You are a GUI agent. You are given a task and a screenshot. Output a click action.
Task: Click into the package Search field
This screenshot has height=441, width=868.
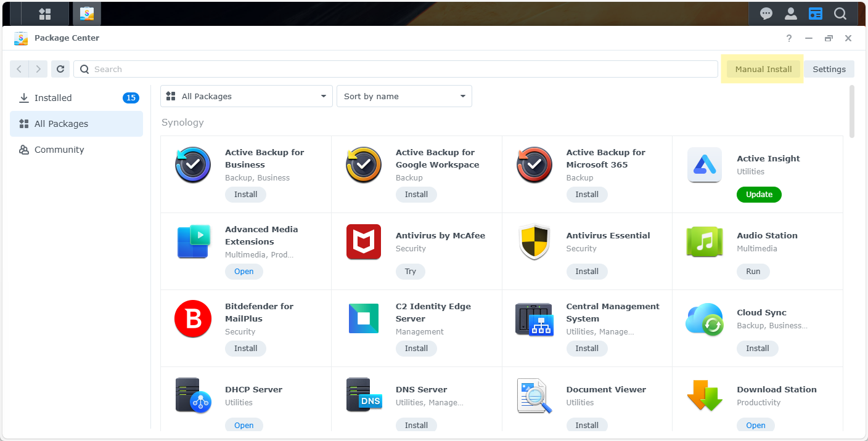[395, 69]
